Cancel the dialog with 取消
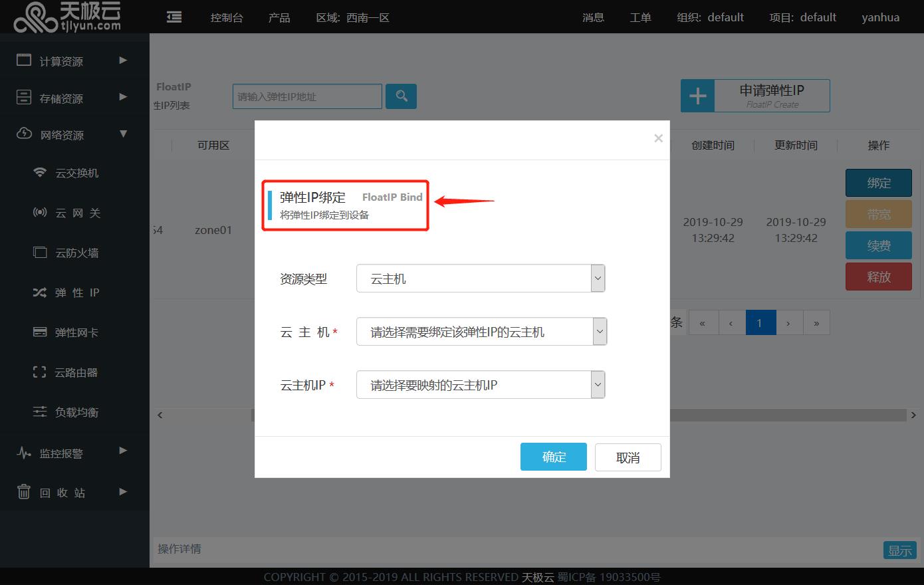 (x=628, y=457)
